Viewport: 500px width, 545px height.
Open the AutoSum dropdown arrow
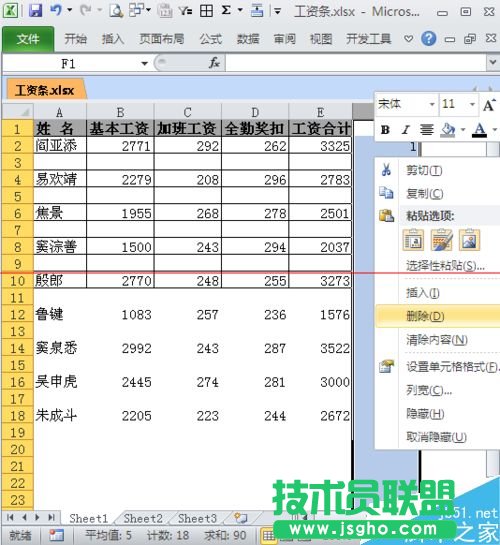tap(240, 10)
